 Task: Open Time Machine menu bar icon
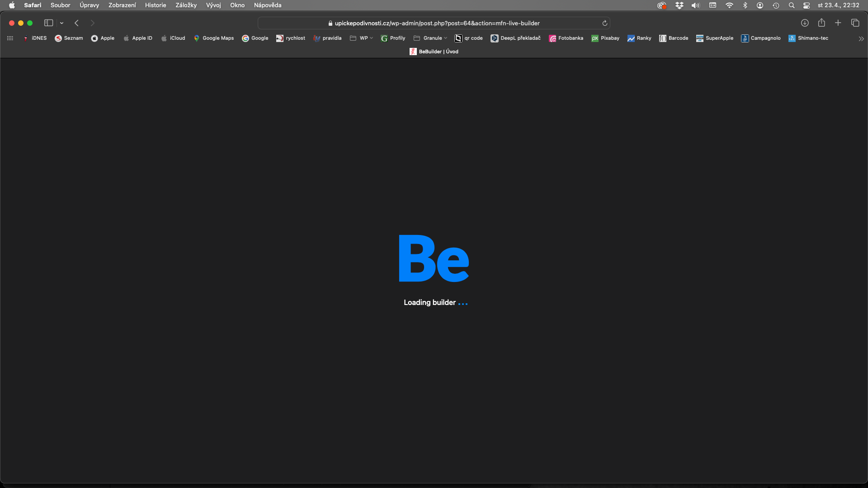(x=776, y=5)
